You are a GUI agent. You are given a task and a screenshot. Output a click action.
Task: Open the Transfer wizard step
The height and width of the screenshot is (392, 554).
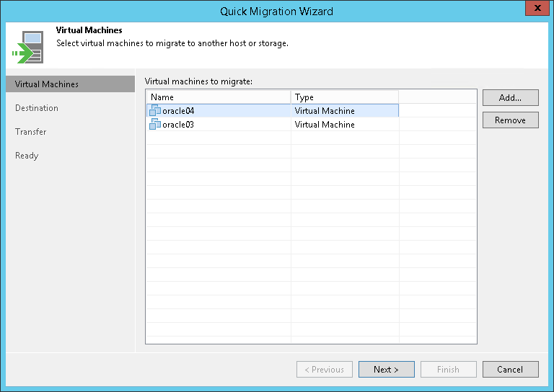[31, 132]
